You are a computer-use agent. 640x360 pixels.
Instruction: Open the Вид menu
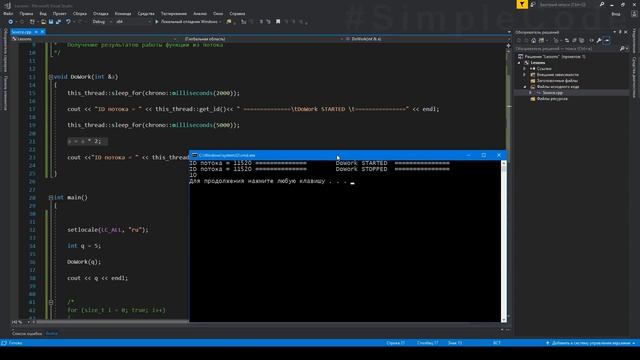pyautogui.click(x=43, y=13)
